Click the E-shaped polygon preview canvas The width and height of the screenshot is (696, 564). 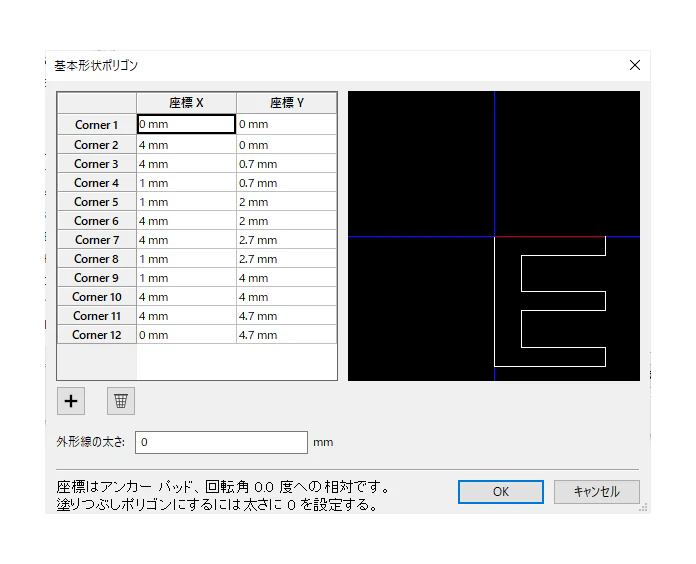coord(494,236)
